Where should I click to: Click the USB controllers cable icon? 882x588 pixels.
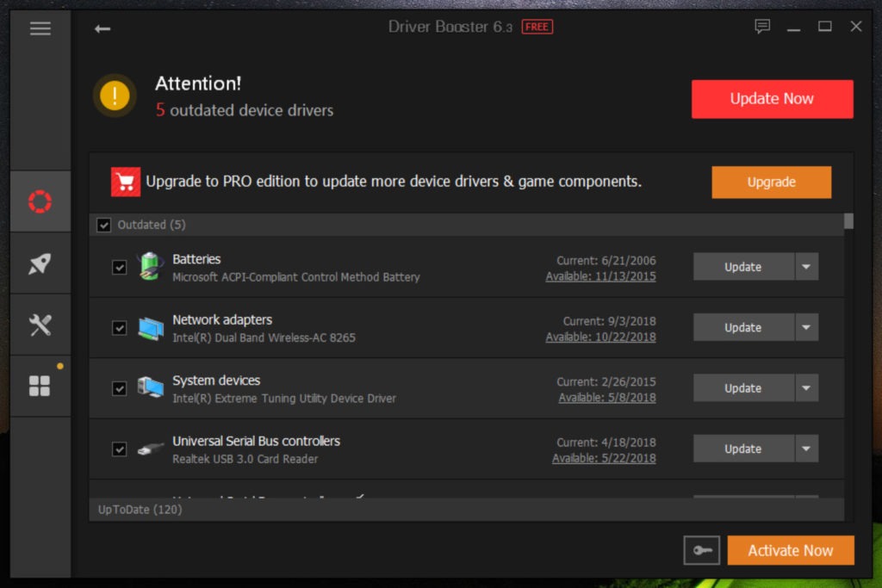coord(151,449)
